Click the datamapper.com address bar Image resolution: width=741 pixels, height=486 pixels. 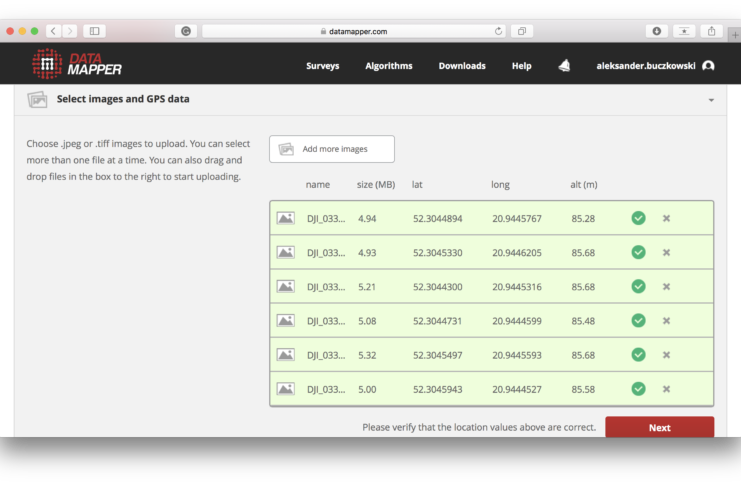pyautogui.click(x=354, y=31)
